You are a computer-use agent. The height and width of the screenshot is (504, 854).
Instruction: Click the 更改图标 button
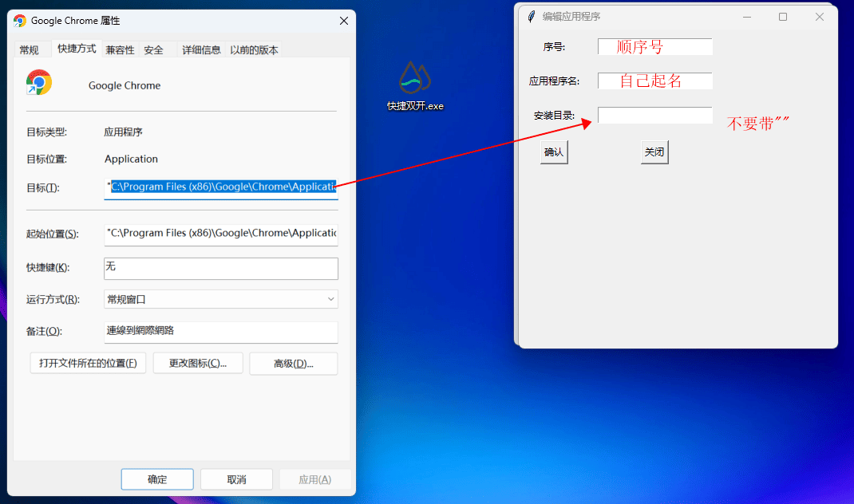198,364
